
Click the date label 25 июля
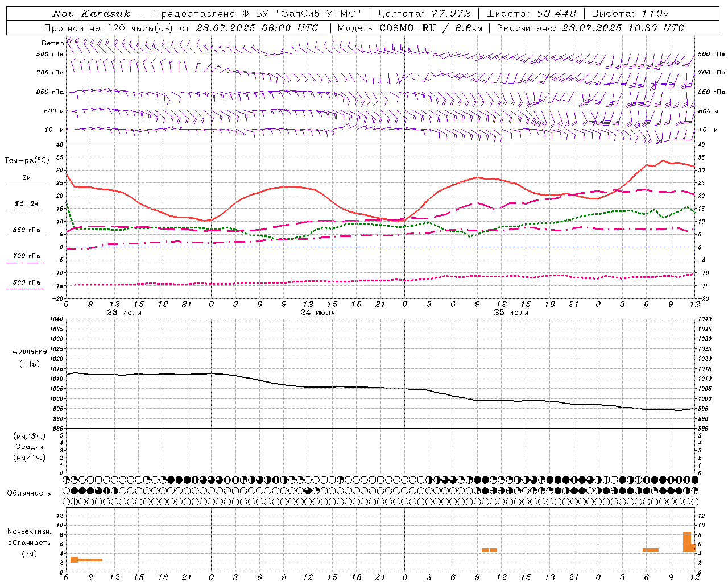pos(511,313)
